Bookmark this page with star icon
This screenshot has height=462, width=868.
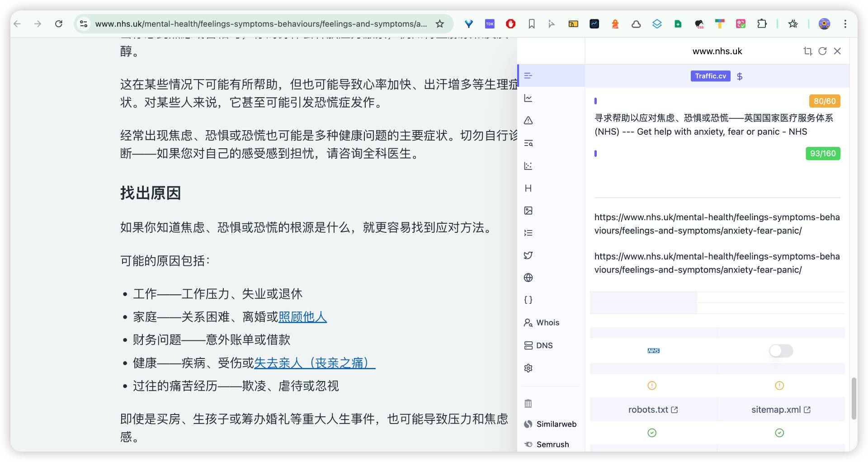click(439, 24)
